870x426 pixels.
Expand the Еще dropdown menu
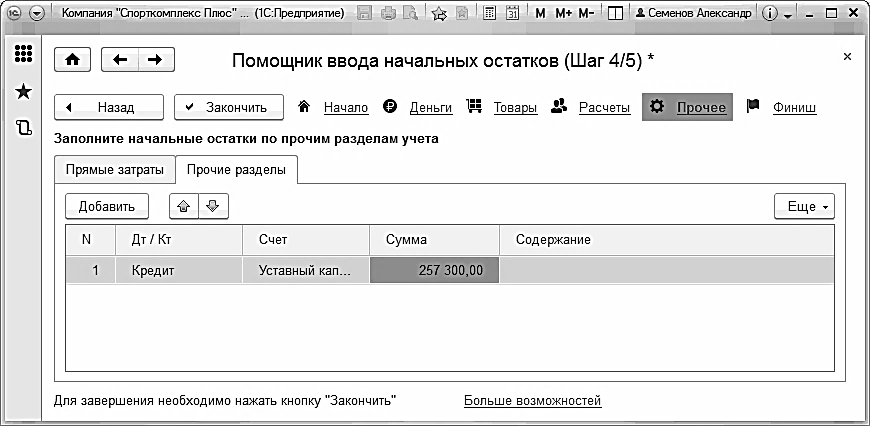[x=804, y=207]
